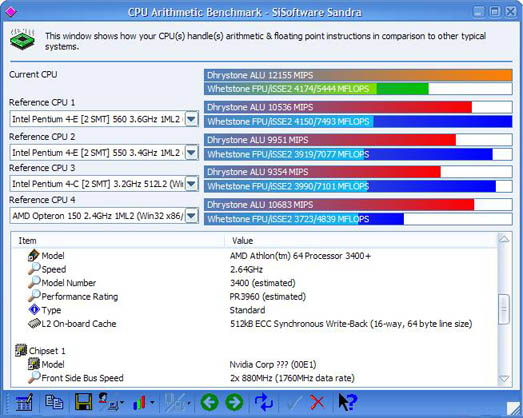Click the pink diamond window menu icon
This screenshot has height=418, width=523.
click(11, 12)
